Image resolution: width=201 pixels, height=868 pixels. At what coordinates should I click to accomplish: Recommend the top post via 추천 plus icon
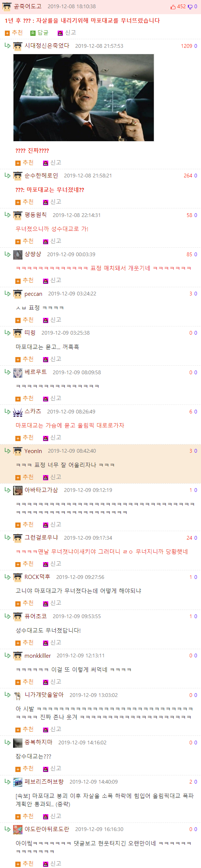pos(7,33)
